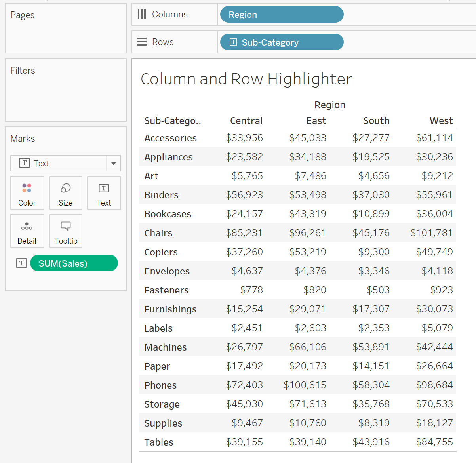This screenshot has width=476, height=463.
Task: Click the Columns shelf grid icon
Action: 142,14
